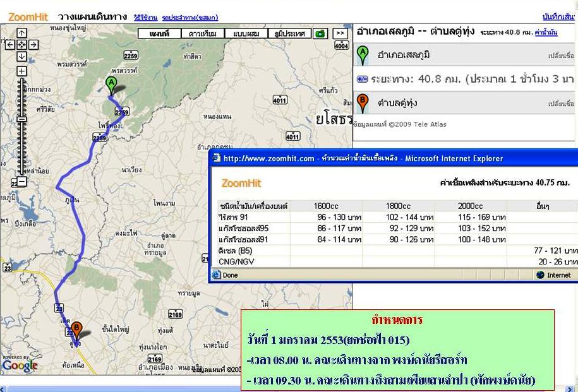Switch to ดาวเทียม satellite view

pos(202,33)
